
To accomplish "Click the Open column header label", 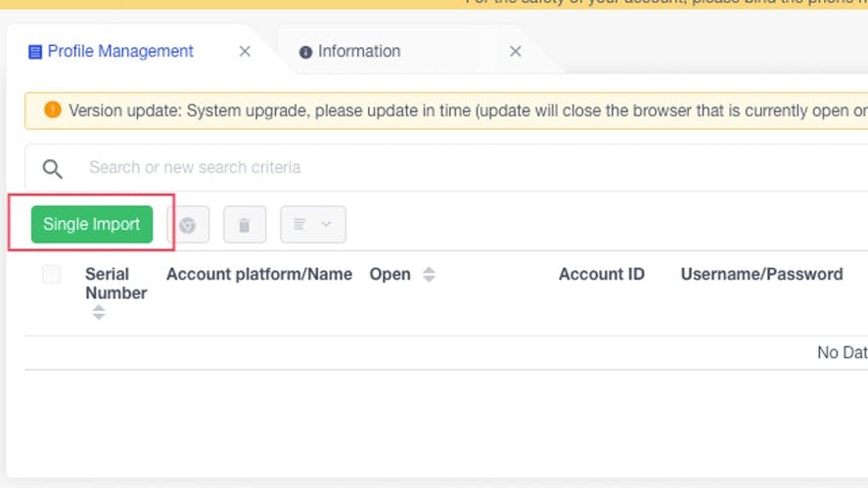I will (x=390, y=275).
